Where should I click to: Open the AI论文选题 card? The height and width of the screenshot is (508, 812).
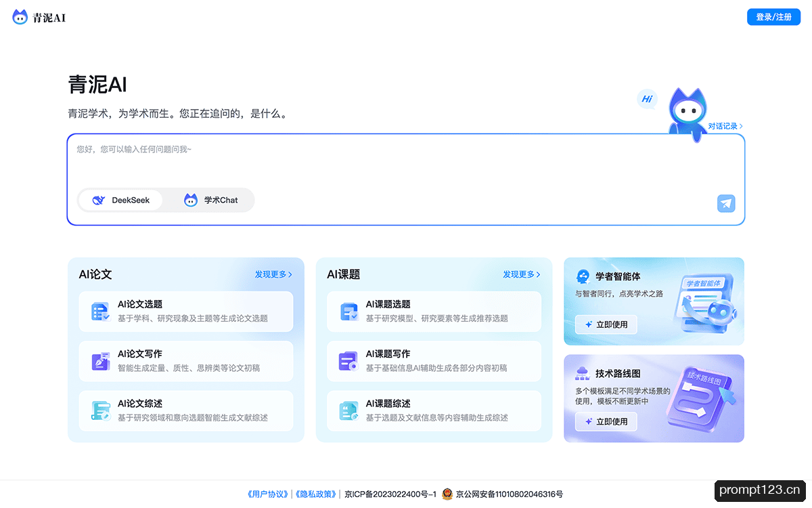click(186, 312)
